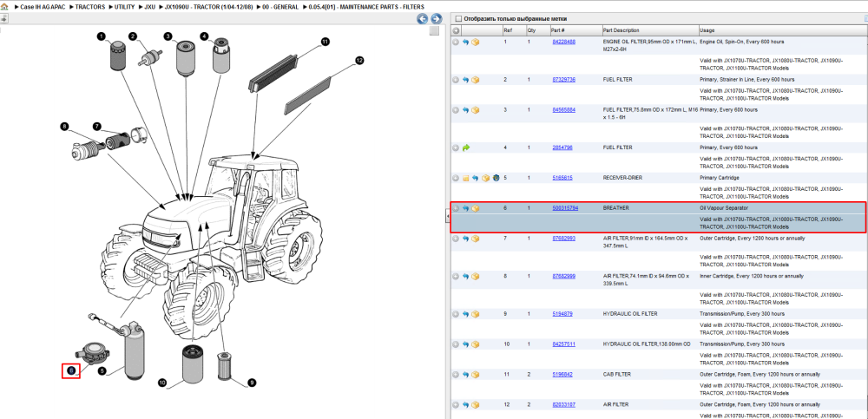Viewport: 868px width, 419px height.
Task: Toggle the select circle in CAB FILTER row
Action: 457,375
